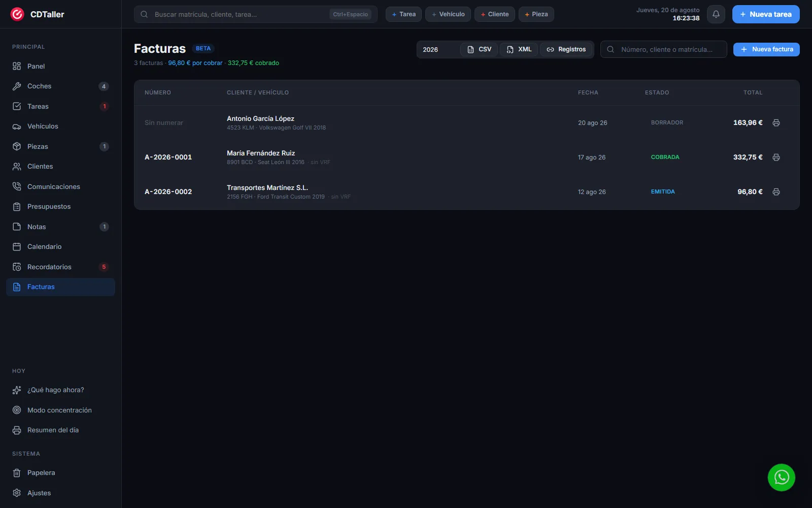Open Presupuestos in the sidebar
This screenshot has width=812, height=508.
[x=60, y=207]
